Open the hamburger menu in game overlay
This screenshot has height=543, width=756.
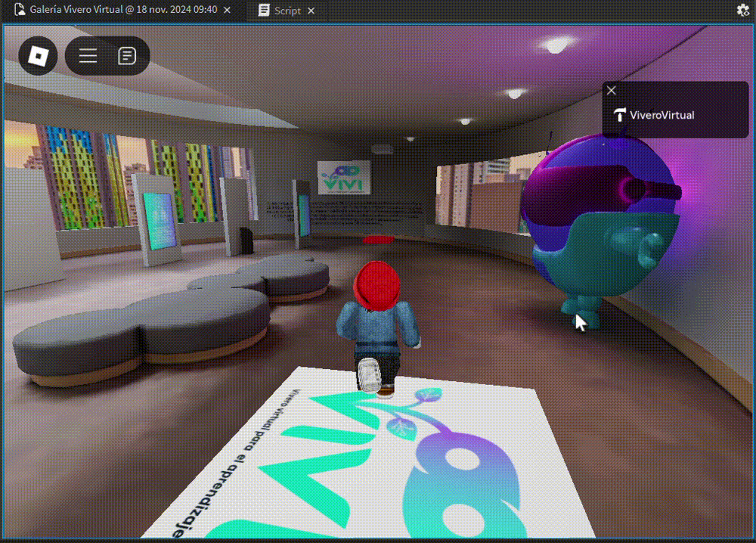click(88, 56)
